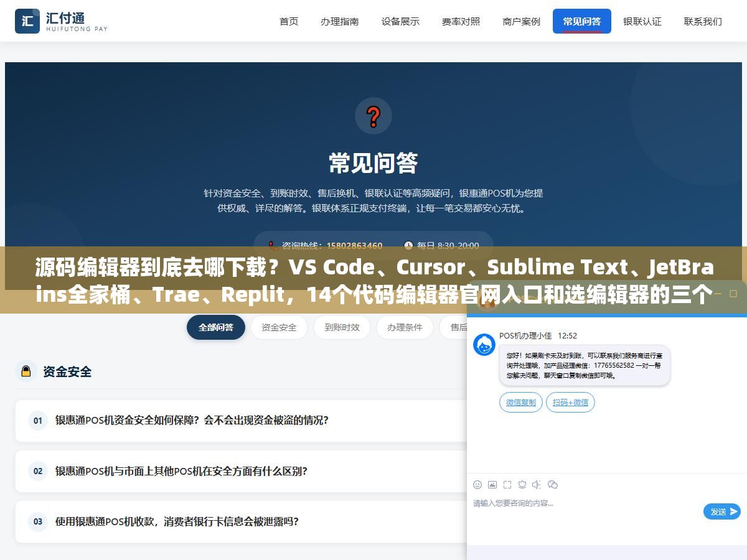
Task: Click the 微信复制 button in chat
Action: tap(521, 403)
